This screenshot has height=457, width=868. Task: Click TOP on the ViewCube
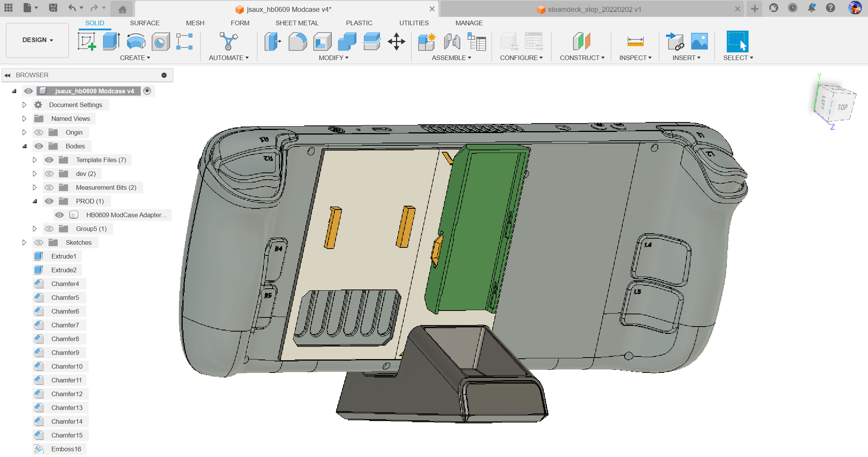(842, 107)
